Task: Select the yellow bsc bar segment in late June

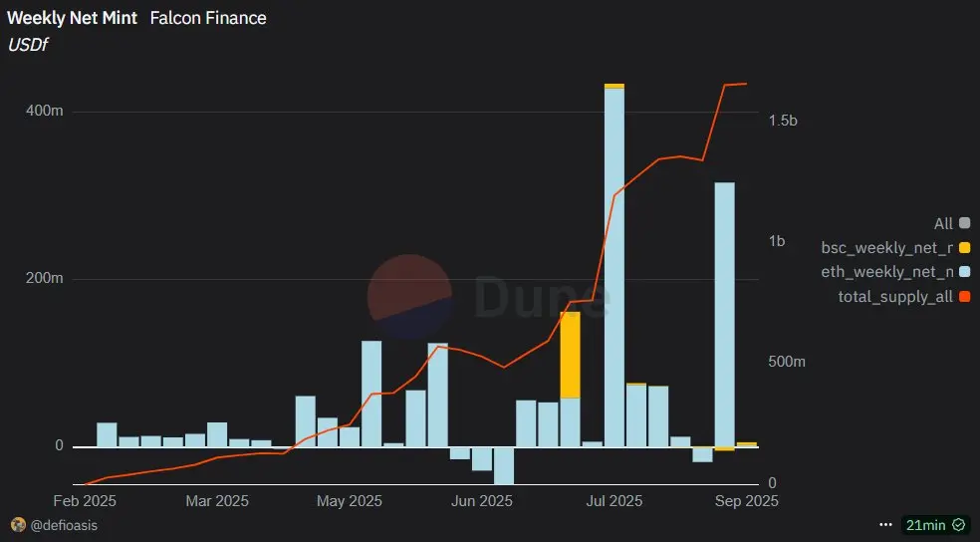Action: (x=570, y=355)
